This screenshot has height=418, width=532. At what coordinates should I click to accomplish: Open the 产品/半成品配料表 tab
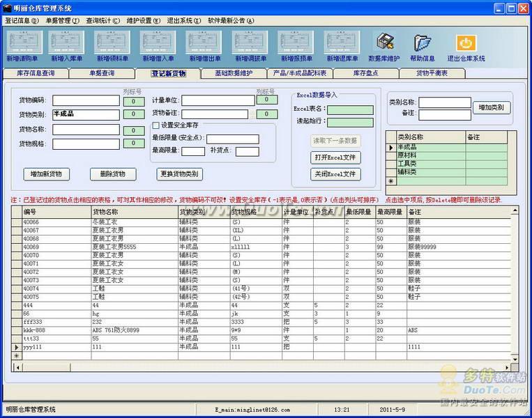point(300,73)
